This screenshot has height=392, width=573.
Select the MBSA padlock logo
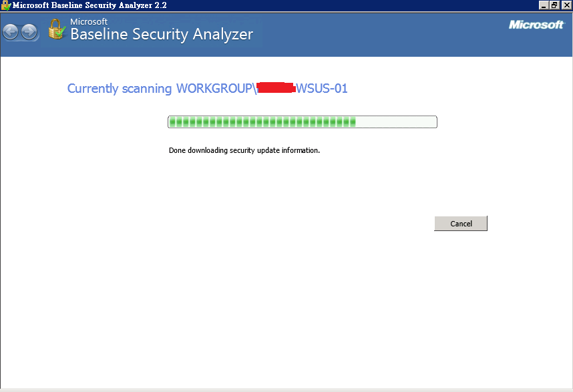click(x=56, y=29)
